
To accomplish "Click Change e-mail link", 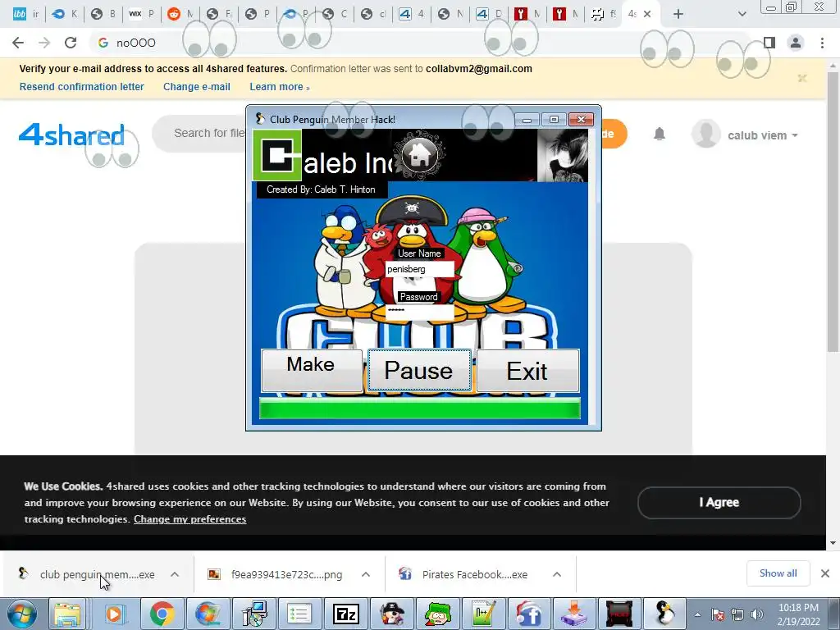I will 197,87.
